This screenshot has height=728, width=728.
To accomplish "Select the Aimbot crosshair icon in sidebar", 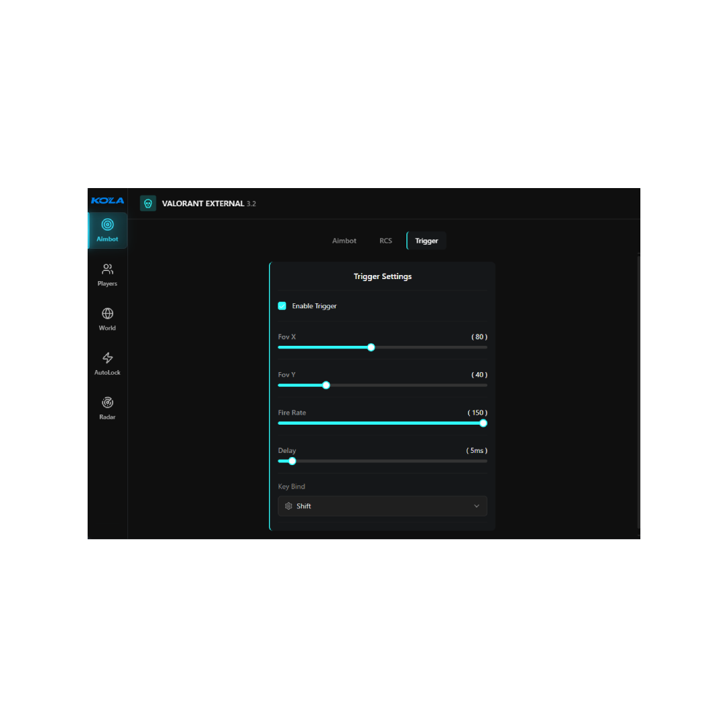I will [107, 224].
